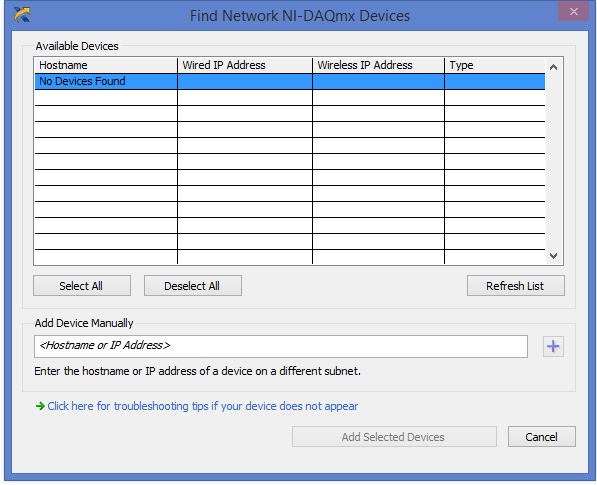Click the Wired IP Address column header

pyautogui.click(x=245, y=65)
